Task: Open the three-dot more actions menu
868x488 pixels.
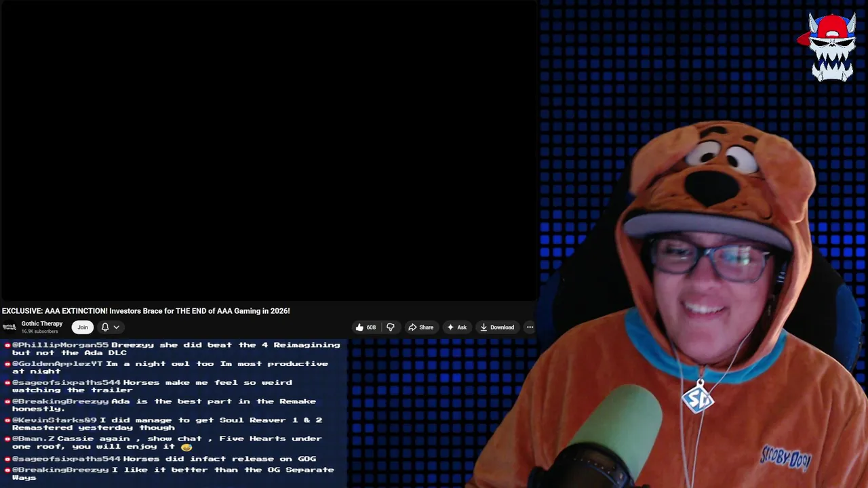Action: coord(530,327)
